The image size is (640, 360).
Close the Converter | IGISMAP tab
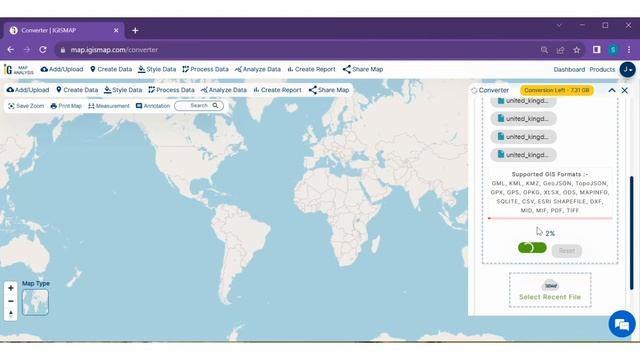tap(116, 31)
